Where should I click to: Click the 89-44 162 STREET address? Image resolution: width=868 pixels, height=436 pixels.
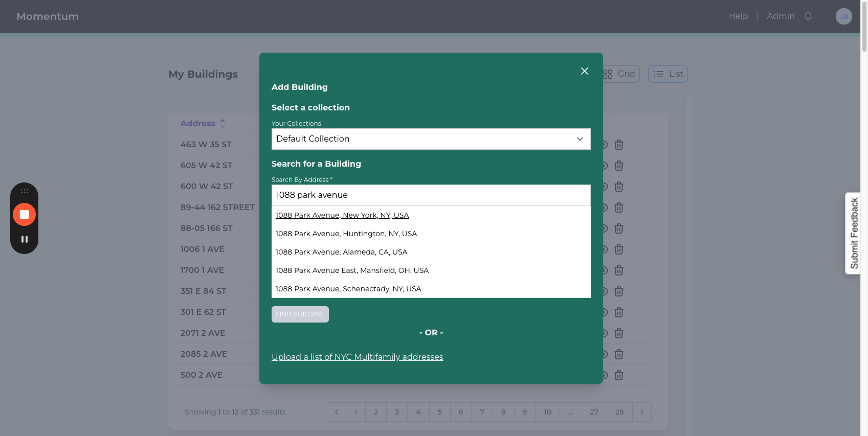click(217, 208)
